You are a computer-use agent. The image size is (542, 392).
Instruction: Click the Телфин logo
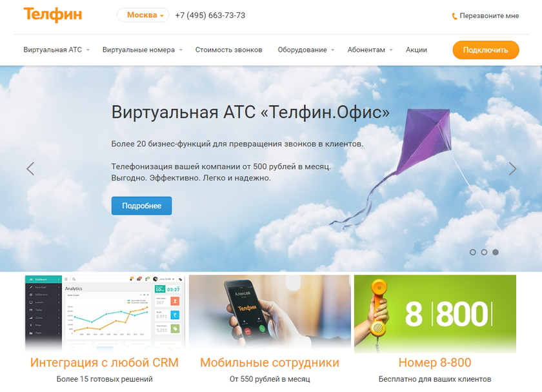click(x=53, y=14)
